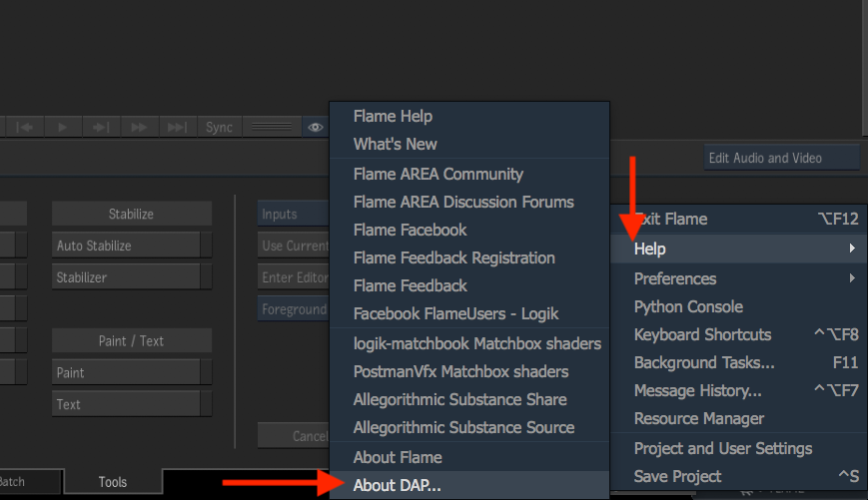Click the horizontal lines handle beside Sync
The height and width of the screenshot is (500, 868).
coord(272,127)
